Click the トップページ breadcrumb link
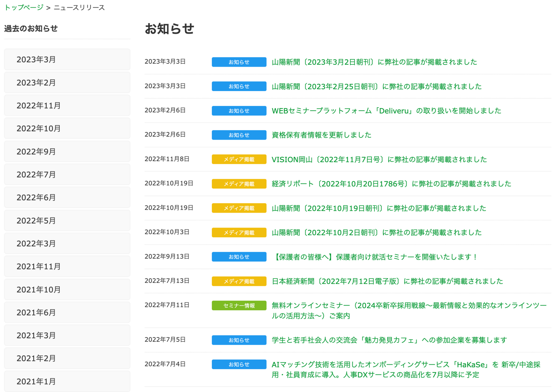The image size is (559, 392). (24, 7)
